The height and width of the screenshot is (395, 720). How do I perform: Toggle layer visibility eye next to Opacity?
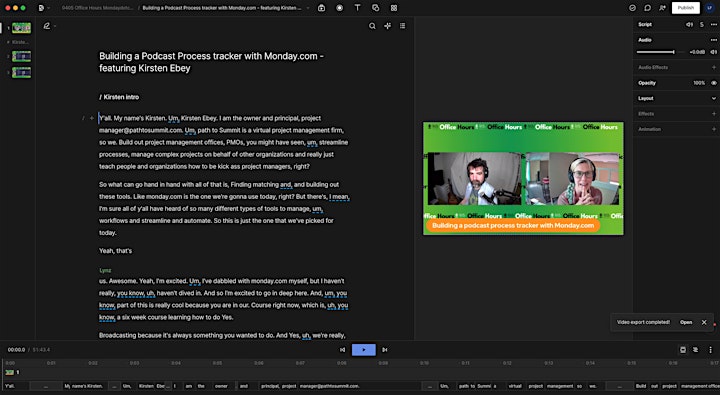pos(714,83)
